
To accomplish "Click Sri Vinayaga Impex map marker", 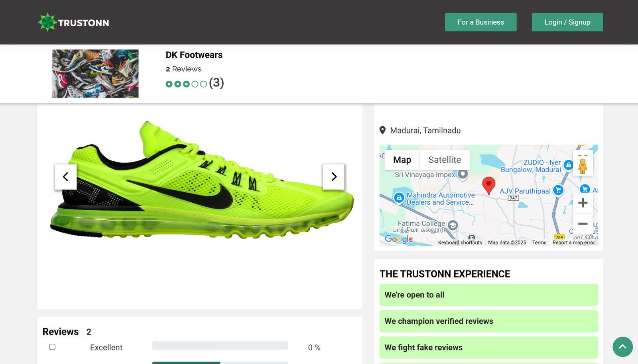I will (x=463, y=174).
